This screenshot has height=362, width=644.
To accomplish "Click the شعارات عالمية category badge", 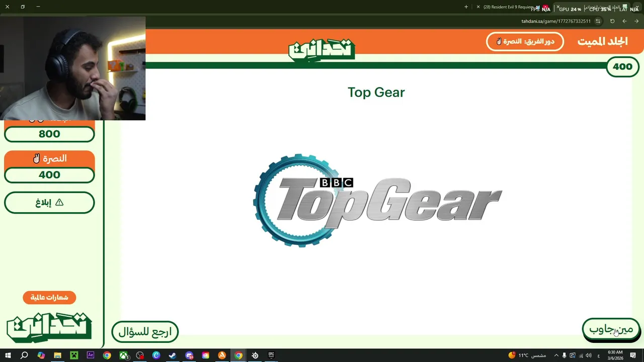I will [49, 298].
